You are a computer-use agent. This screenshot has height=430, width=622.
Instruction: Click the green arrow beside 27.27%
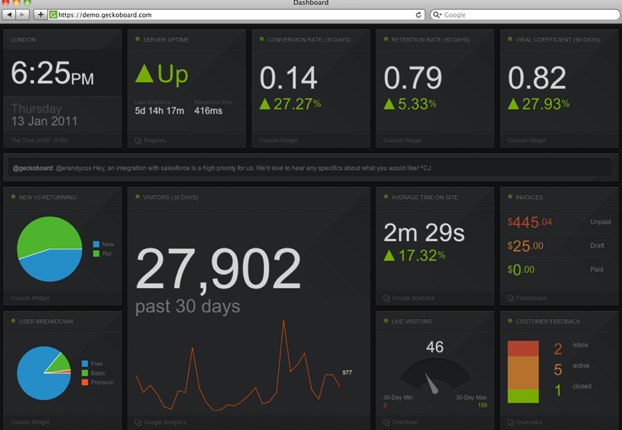click(266, 104)
